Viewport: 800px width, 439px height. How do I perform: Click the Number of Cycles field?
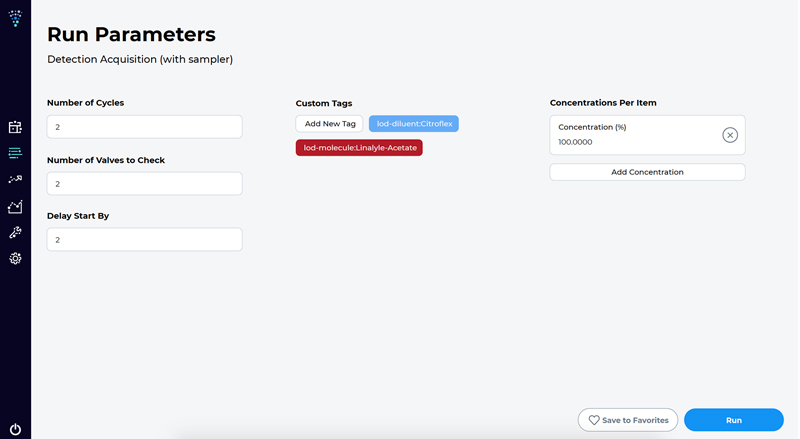pyautogui.click(x=144, y=127)
